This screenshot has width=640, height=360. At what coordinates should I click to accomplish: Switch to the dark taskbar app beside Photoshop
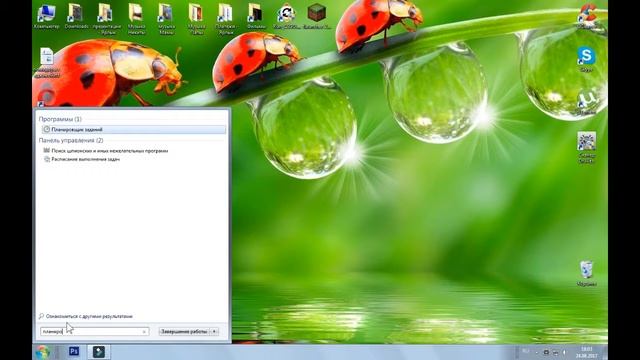(99, 351)
